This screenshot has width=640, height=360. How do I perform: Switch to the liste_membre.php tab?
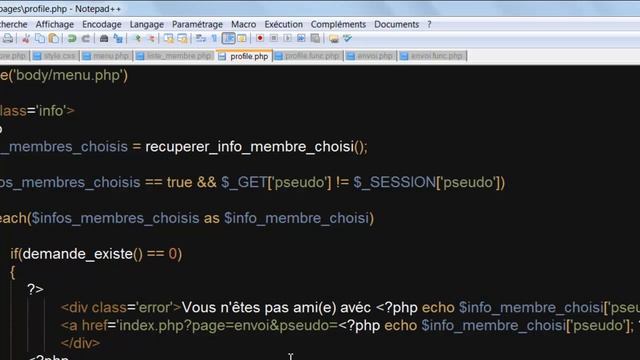174,56
